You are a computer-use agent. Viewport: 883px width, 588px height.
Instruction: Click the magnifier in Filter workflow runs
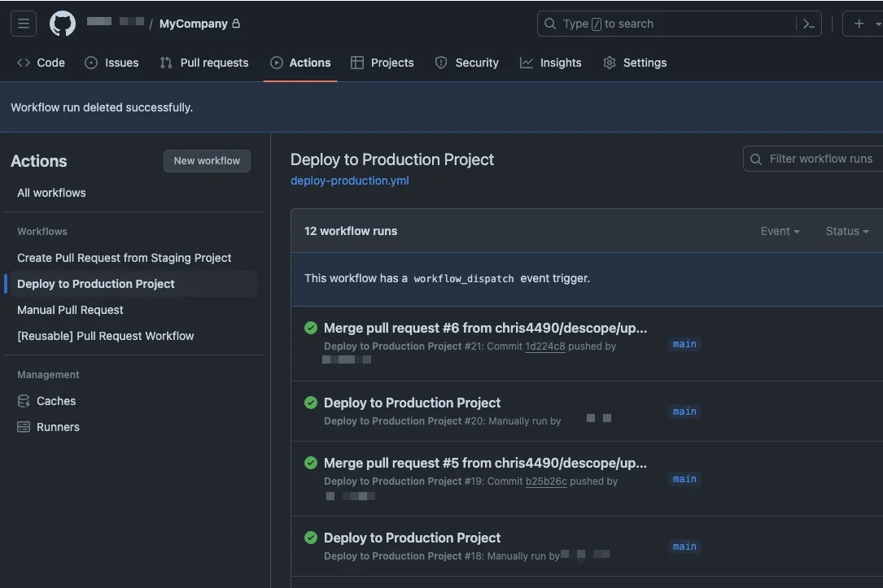point(756,159)
